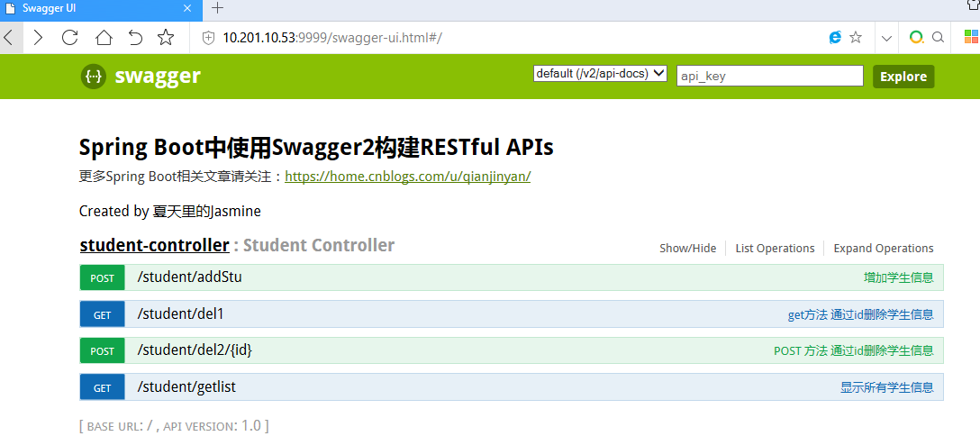Screen dimensions: 980x436
Task: Open a new tab with plus button
Action: [217, 8]
